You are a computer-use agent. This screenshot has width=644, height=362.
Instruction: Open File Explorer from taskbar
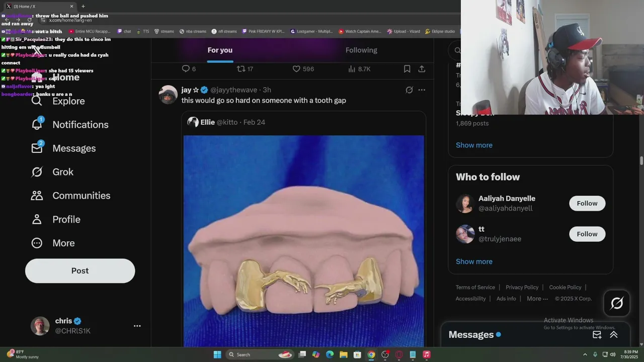343,354
